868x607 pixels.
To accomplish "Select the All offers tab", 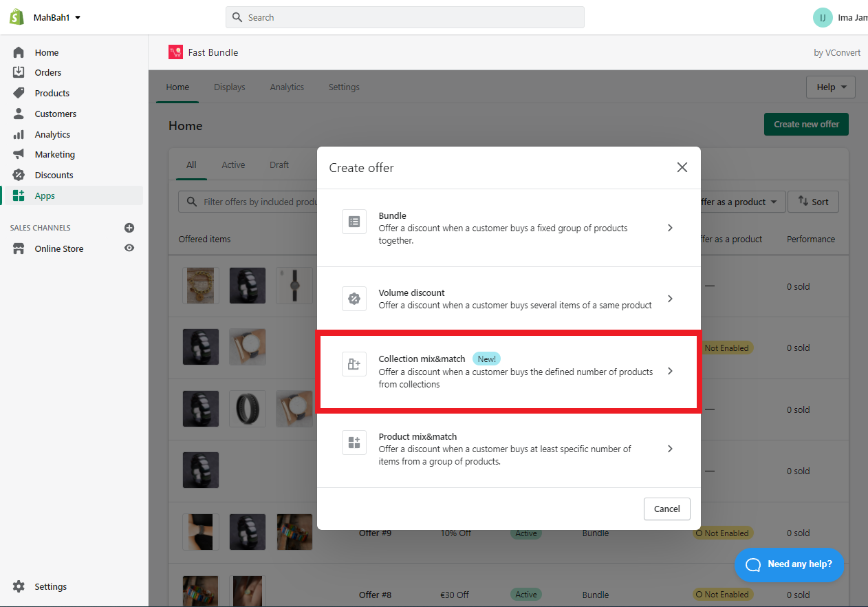I will pos(191,165).
